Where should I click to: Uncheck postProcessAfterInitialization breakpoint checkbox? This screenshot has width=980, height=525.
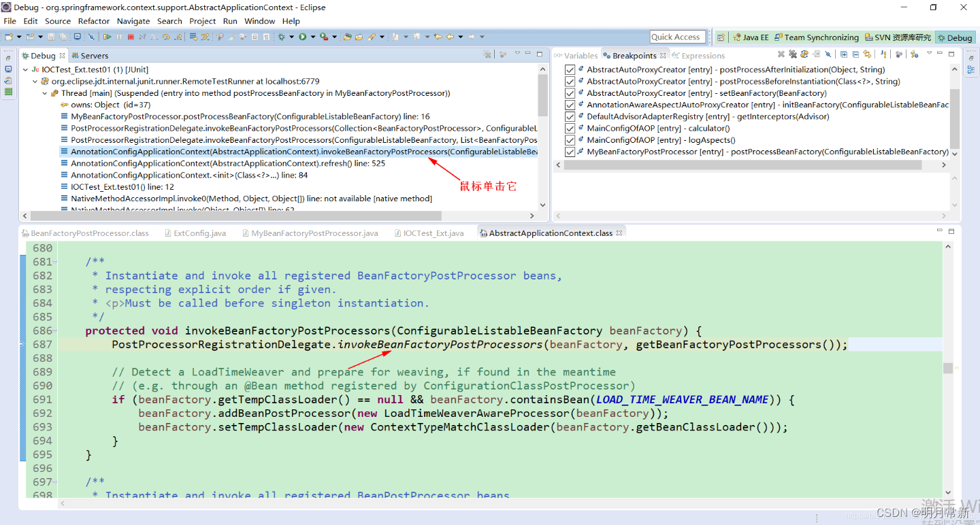click(570, 69)
